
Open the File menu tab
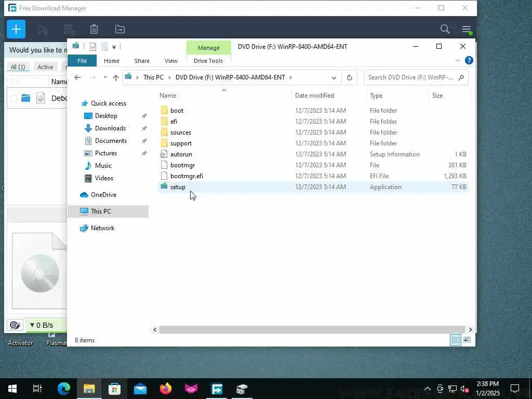(x=82, y=61)
